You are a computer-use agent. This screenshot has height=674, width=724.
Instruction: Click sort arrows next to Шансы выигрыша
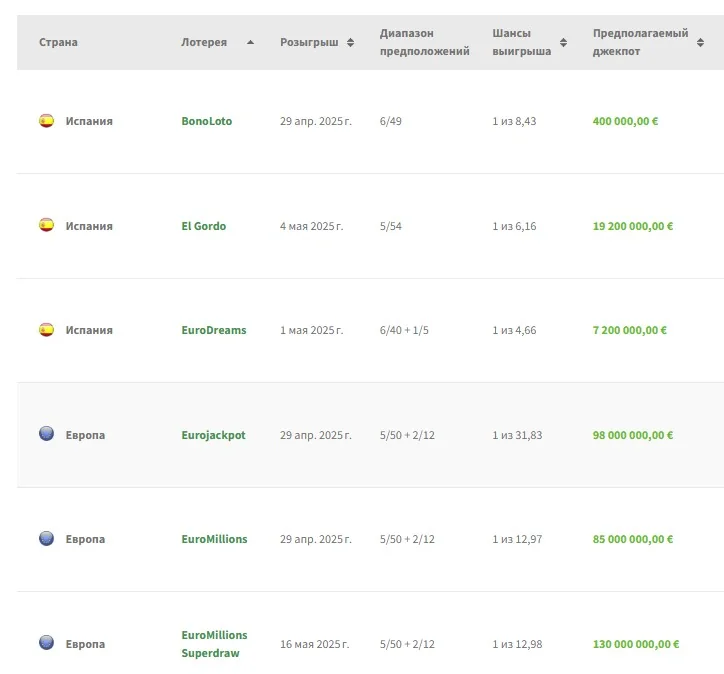(x=563, y=42)
